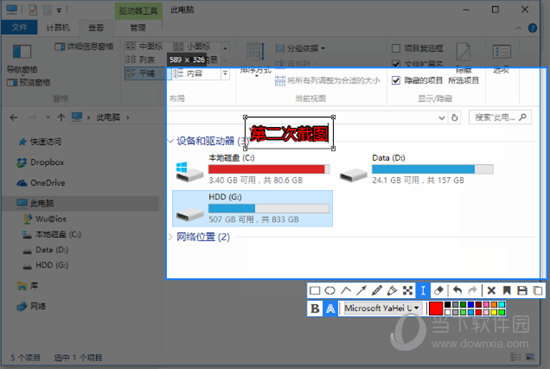Select the mosaic blur tool

pyautogui.click(x=408, y=290)
